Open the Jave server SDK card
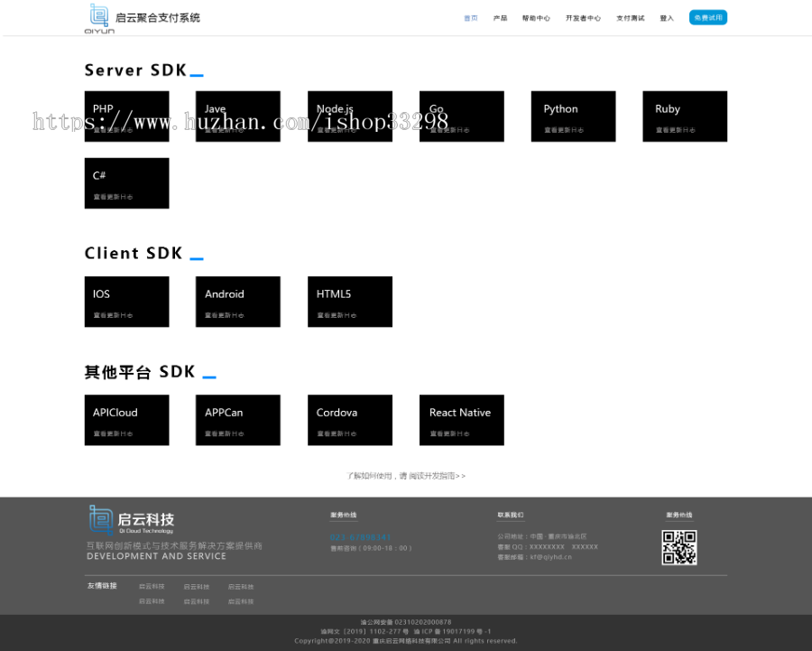 coord(238,116)
